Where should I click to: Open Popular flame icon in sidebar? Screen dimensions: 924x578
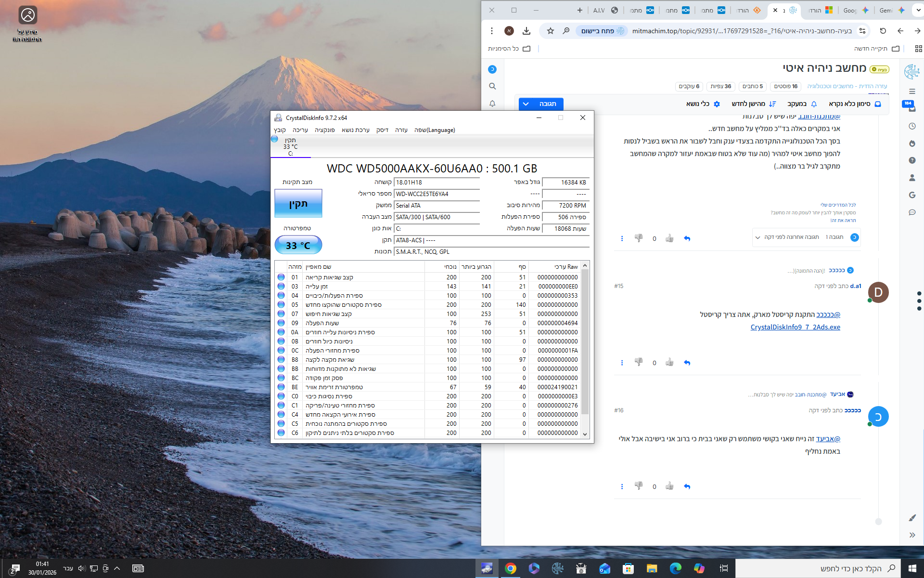[912, 144]
